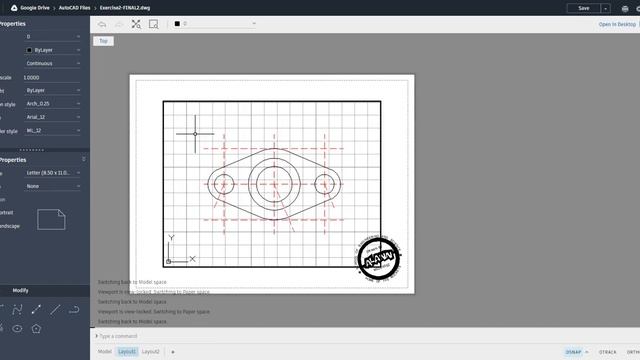This screenshot has width=640, height=360.
Task: Click the add layout plus button
Action: [173, 352]
